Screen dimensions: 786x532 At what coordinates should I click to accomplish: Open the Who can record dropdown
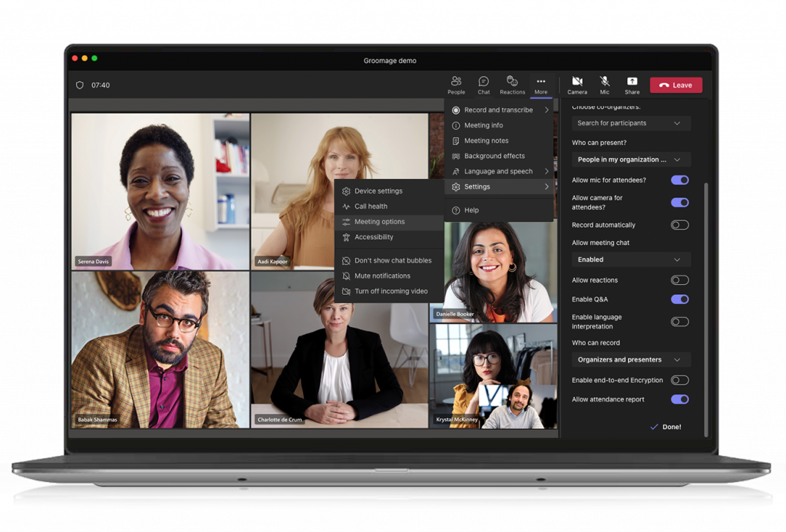(x=630, y=359)
